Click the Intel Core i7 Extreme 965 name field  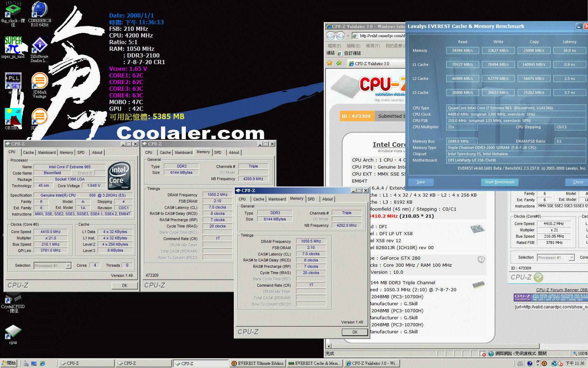coord(70,167)
